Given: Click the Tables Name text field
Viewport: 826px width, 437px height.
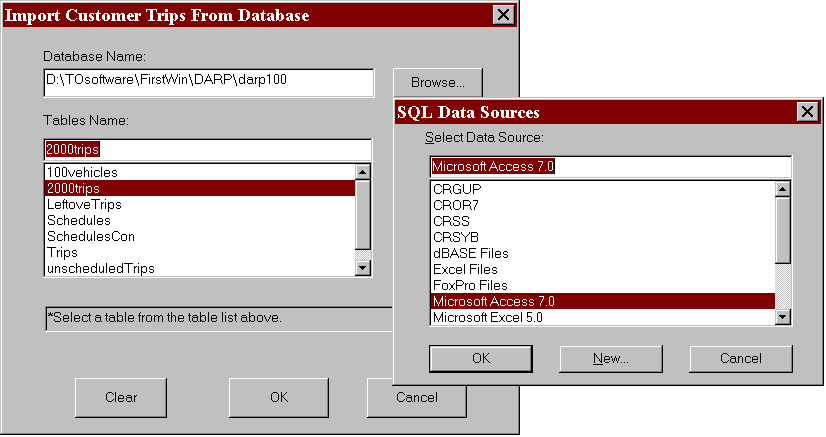Looking at the screenshot, I should tap(208, 149).
